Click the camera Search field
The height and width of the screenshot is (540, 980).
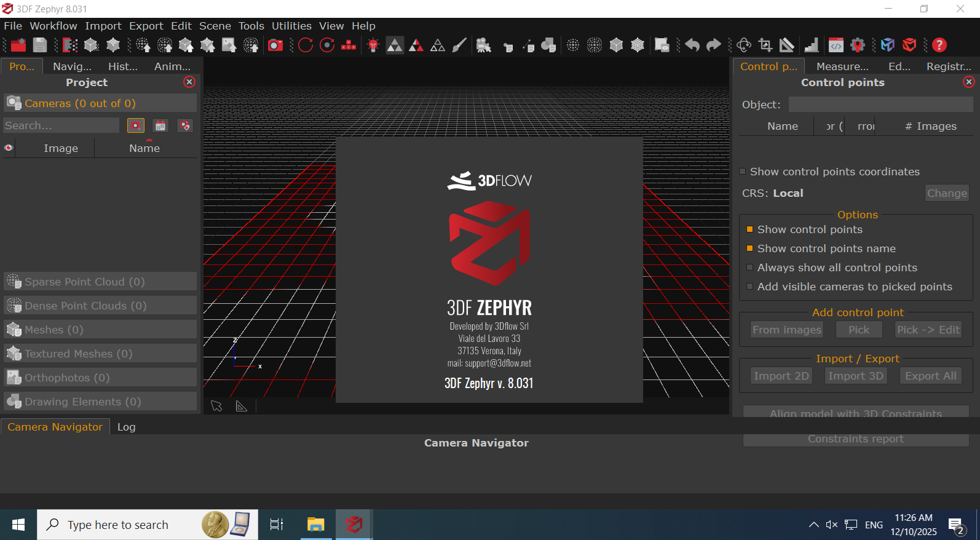[61, 125]
